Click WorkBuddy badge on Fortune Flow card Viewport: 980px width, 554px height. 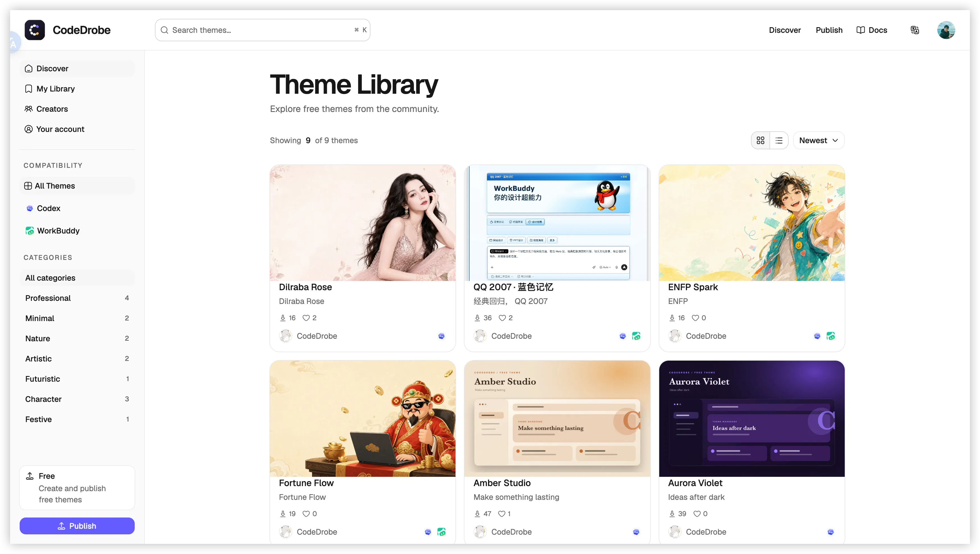click(x=441, y=532)
